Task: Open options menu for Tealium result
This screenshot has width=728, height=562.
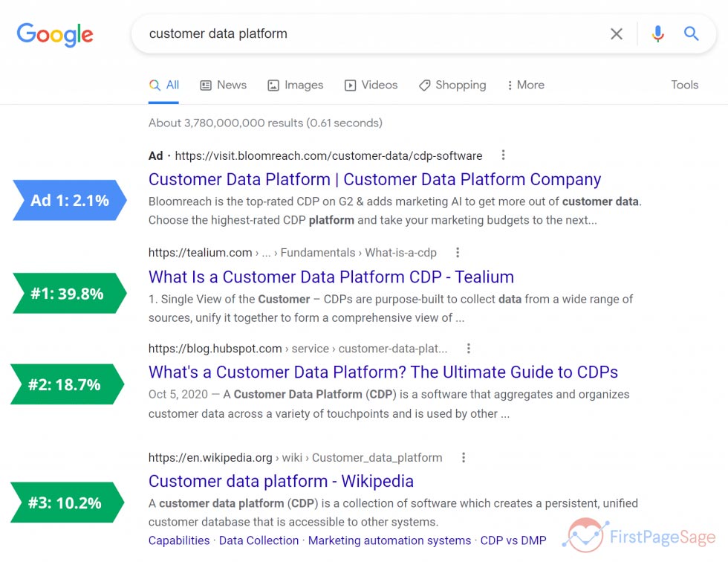Action: 458,252
